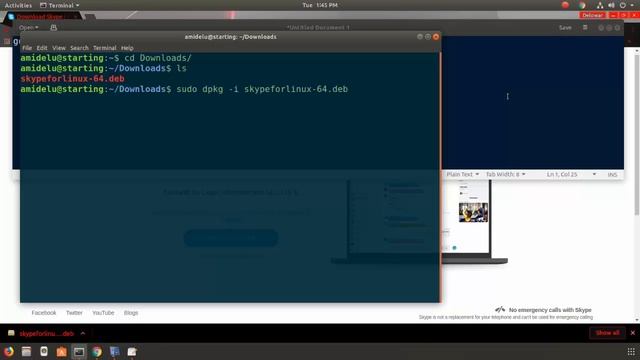This screenshot has height=360, width=640.
Task: Switch to Chrome from the dock
Action: point(97,351)
